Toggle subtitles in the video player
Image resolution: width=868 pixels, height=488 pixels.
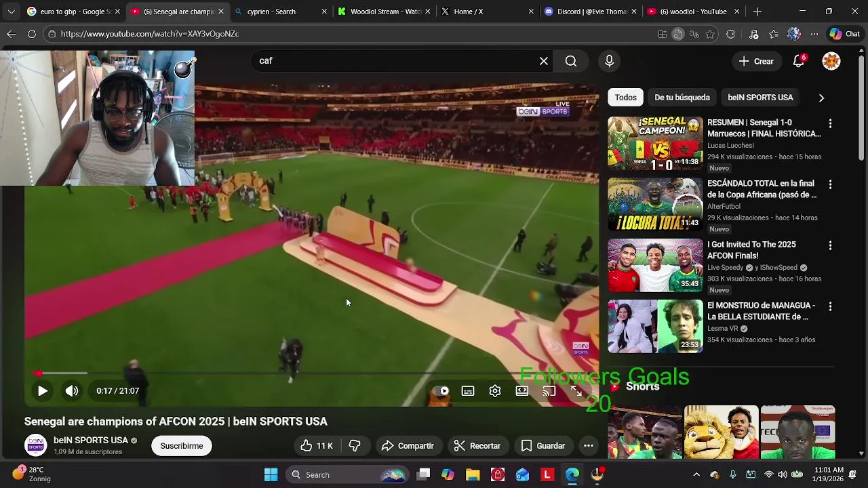468,391
